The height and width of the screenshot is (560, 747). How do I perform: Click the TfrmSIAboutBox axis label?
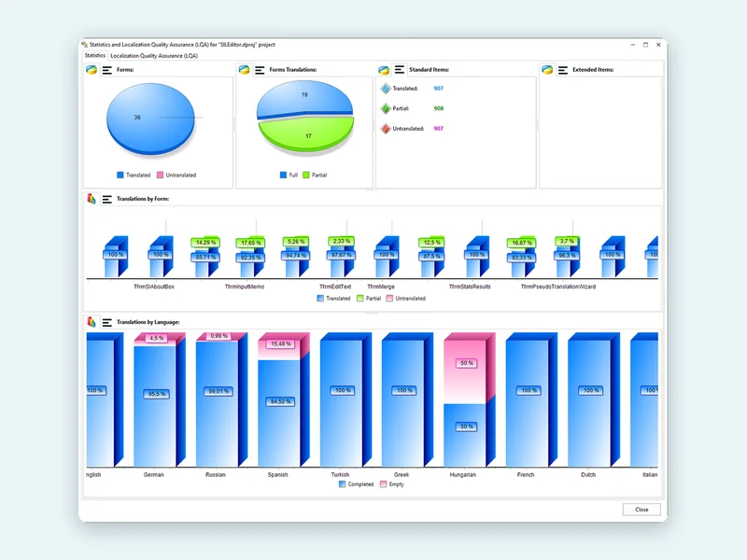154,287
